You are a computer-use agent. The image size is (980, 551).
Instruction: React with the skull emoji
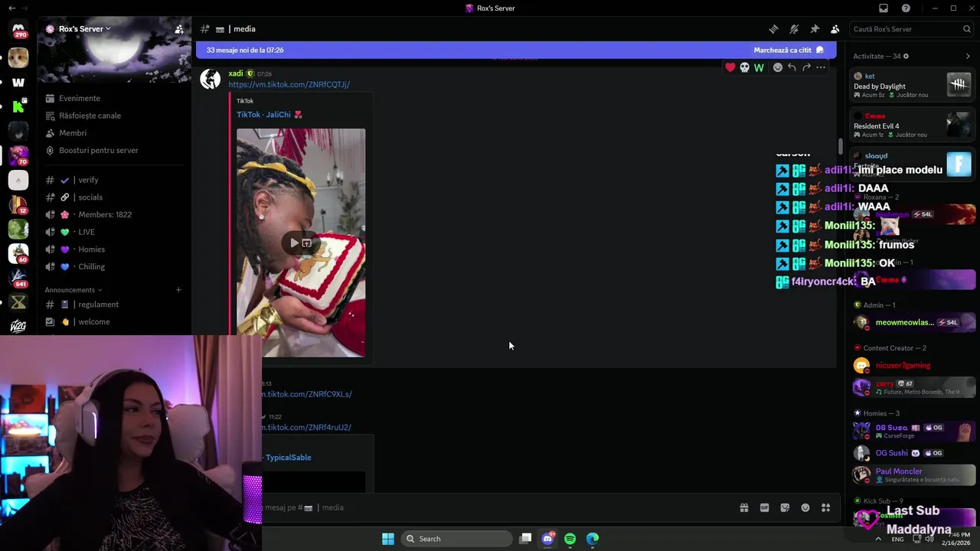pyautogui.click(x=744, y=67)
